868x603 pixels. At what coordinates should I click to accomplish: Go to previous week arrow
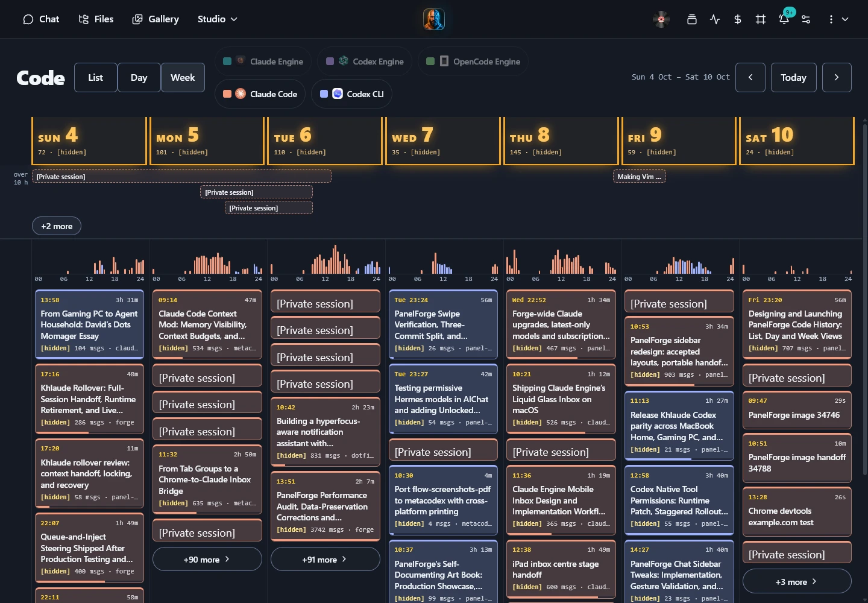(750, 77)
